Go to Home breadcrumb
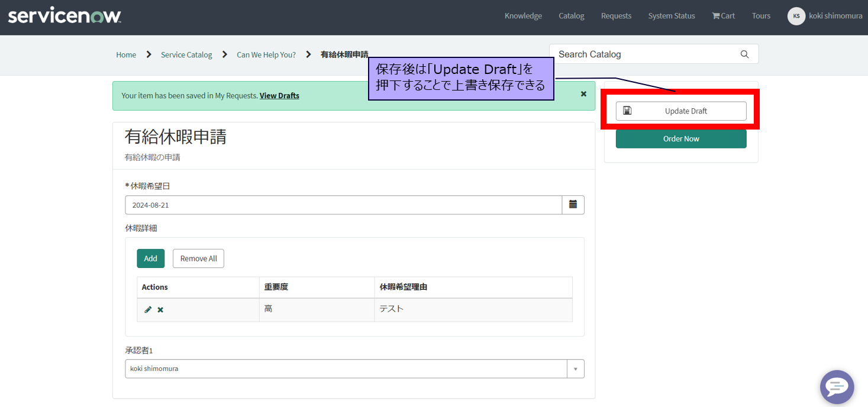 126,54
